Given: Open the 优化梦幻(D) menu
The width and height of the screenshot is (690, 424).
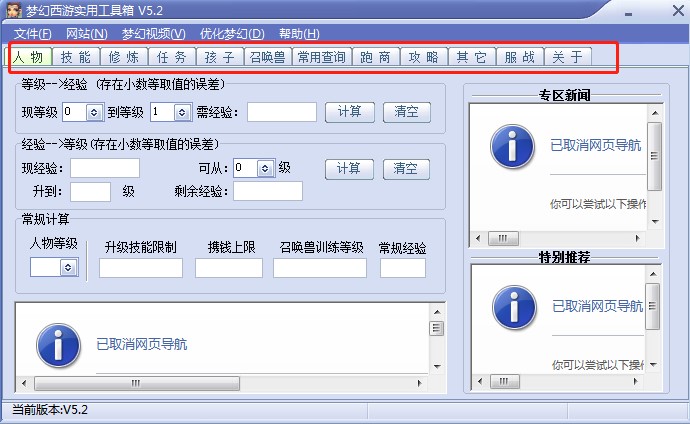Looking at the screenshot, I should click(x=232, y=33).
